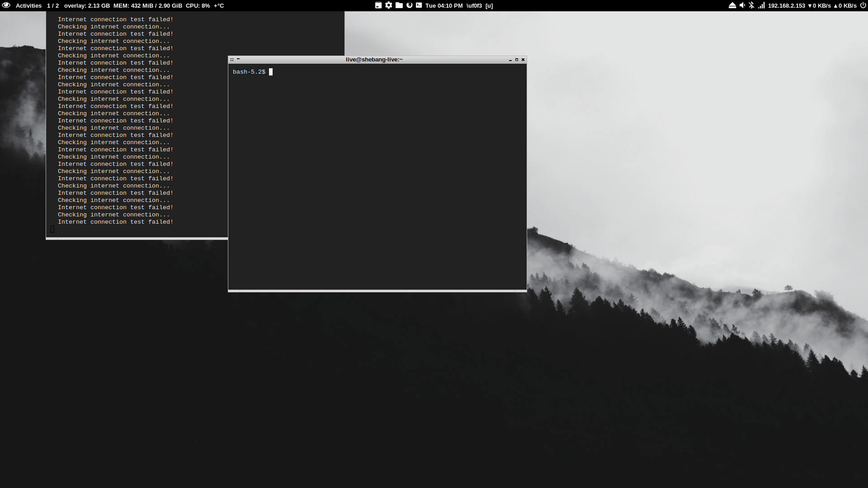
Task: Open the power menu icon
Action: coord(863,5)
